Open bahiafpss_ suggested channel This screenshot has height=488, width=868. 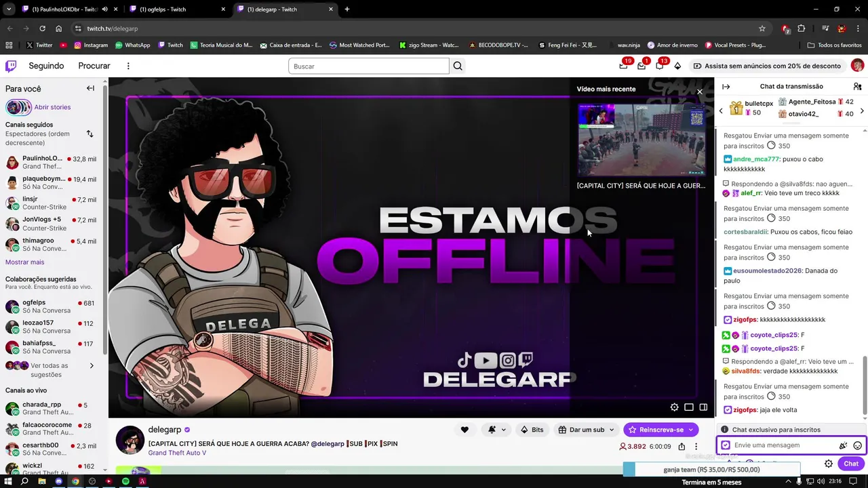pos(52,347)
